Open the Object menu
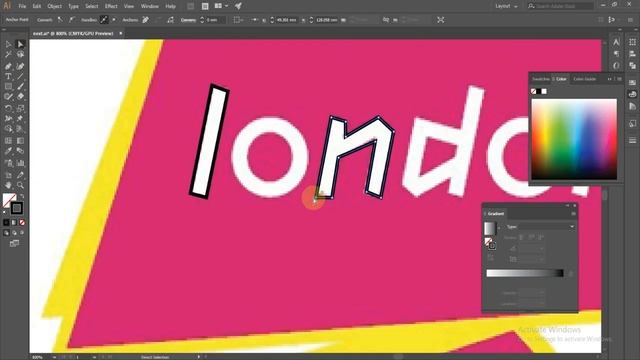640x360 pixels. pos(54,6)
